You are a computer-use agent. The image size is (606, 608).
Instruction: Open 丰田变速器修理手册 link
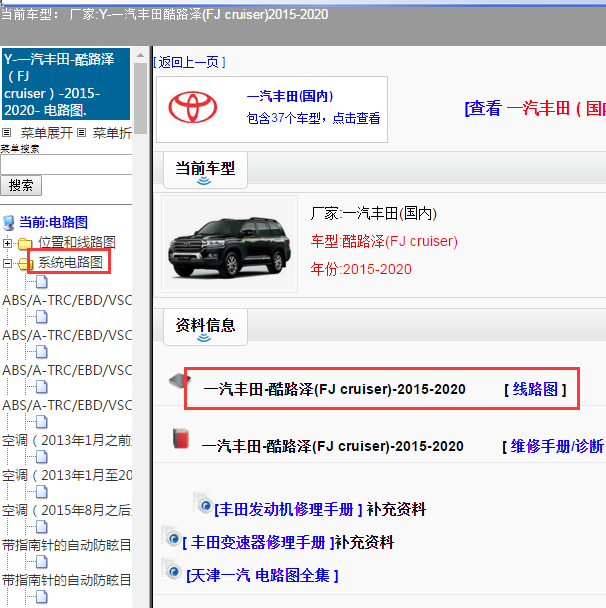coord(259,542)
